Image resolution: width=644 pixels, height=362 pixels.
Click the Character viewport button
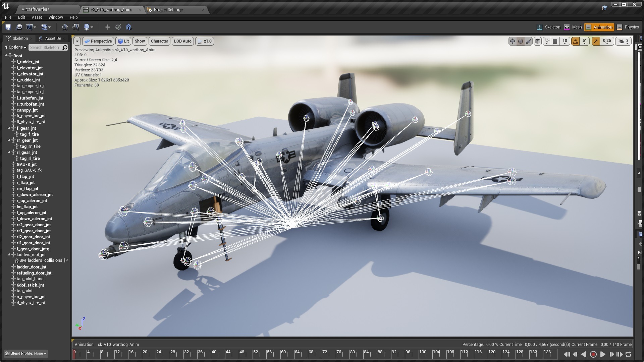(x=159, y=41)
